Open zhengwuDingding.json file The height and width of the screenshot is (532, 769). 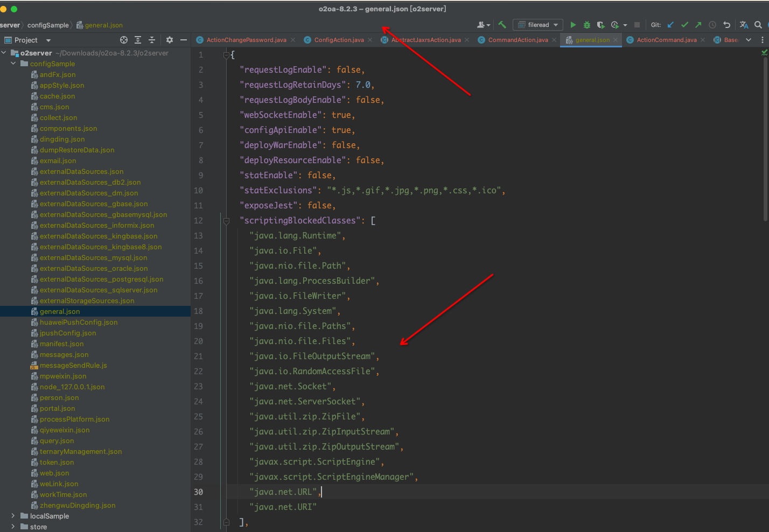click(78, 505)
